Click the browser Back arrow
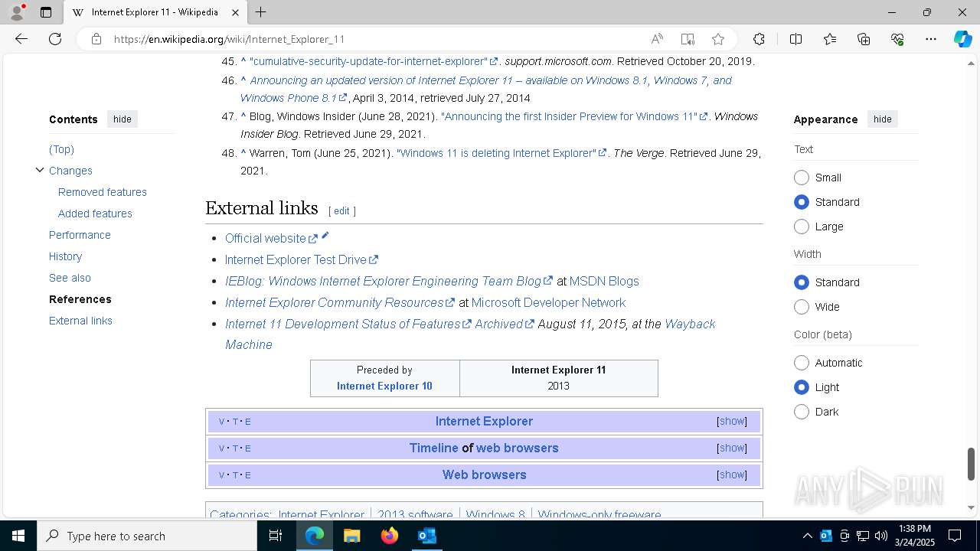Image resolution: width=980 pixels, height=551 pixels. (x=21, y=39)
